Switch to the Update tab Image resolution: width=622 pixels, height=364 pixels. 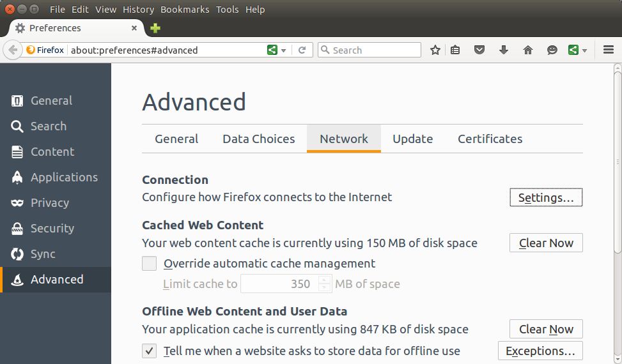412,139
